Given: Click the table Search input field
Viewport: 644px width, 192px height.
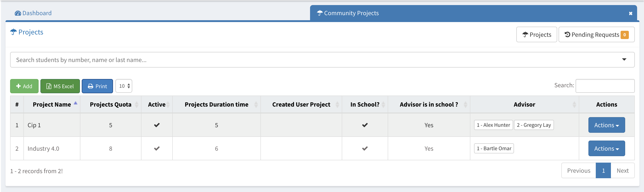Looking at the screenshot, I should (605, 86).
